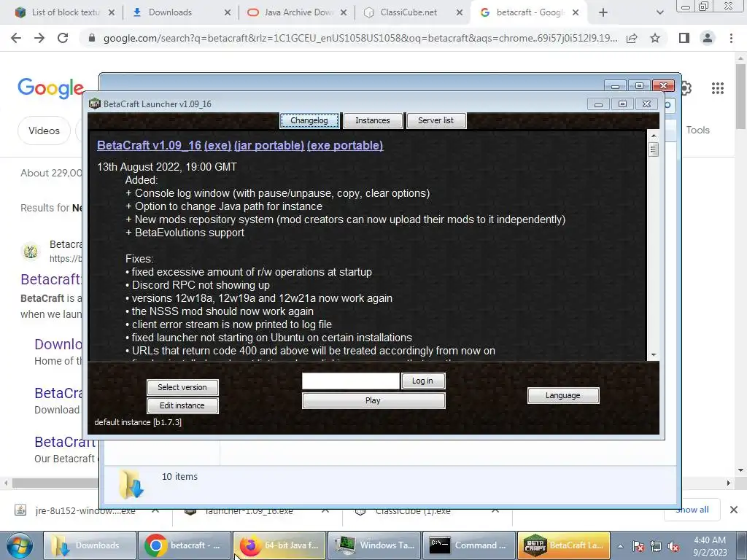Go forward in Chrome

point(39,38)
